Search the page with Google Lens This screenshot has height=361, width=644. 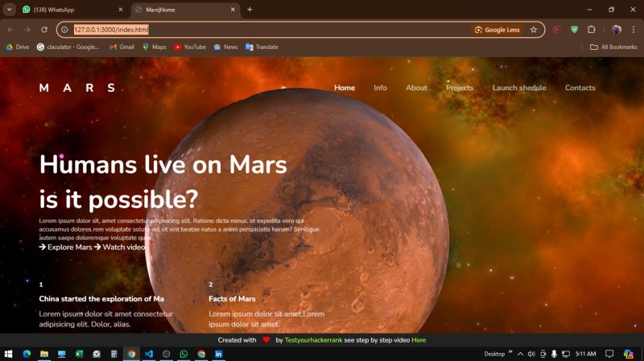497,30
